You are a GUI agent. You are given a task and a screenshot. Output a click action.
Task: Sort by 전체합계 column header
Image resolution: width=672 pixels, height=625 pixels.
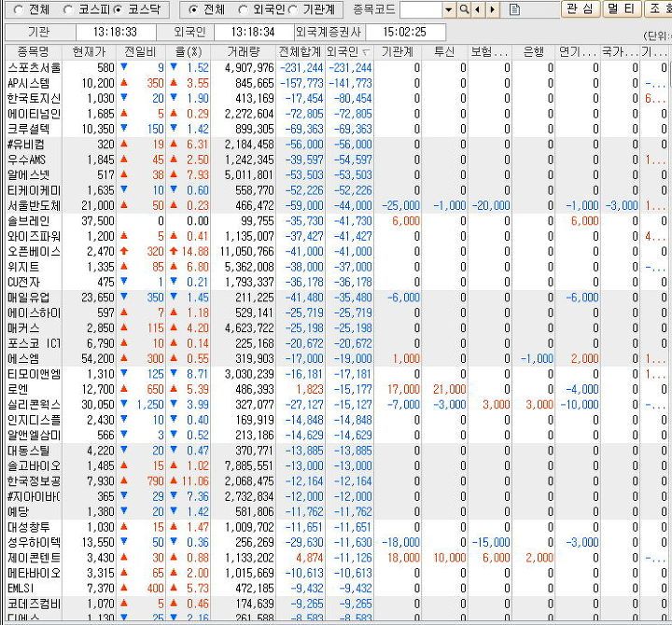click(x=301, y=52)
